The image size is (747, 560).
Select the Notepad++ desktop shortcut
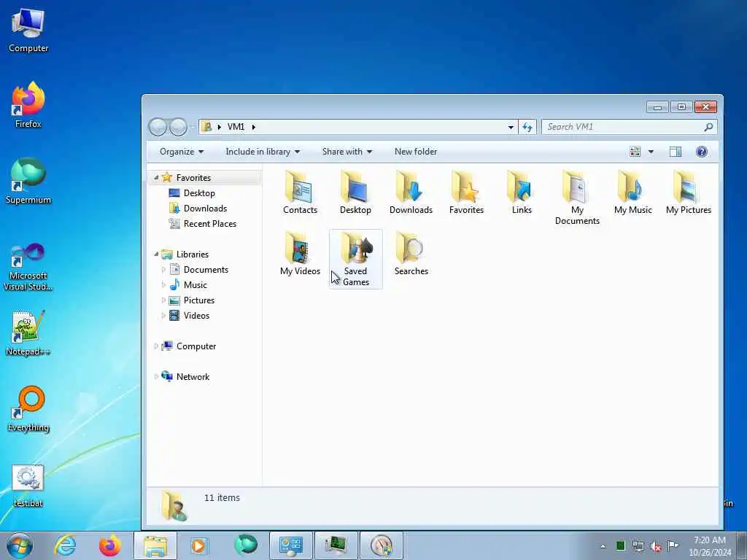[28, 333]
